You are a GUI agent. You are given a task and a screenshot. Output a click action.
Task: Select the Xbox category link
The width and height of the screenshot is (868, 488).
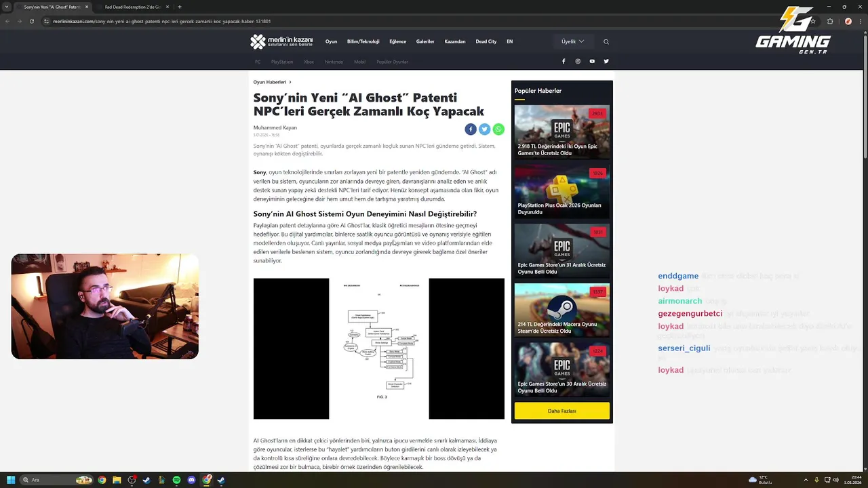tap(309, 62)
